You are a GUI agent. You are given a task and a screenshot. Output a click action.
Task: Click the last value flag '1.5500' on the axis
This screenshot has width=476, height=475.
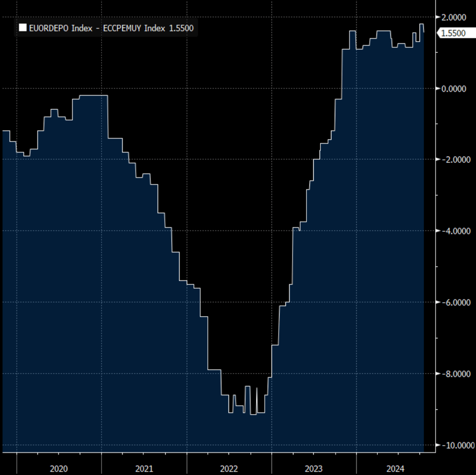pyautogui.click(x=456, y=33)
